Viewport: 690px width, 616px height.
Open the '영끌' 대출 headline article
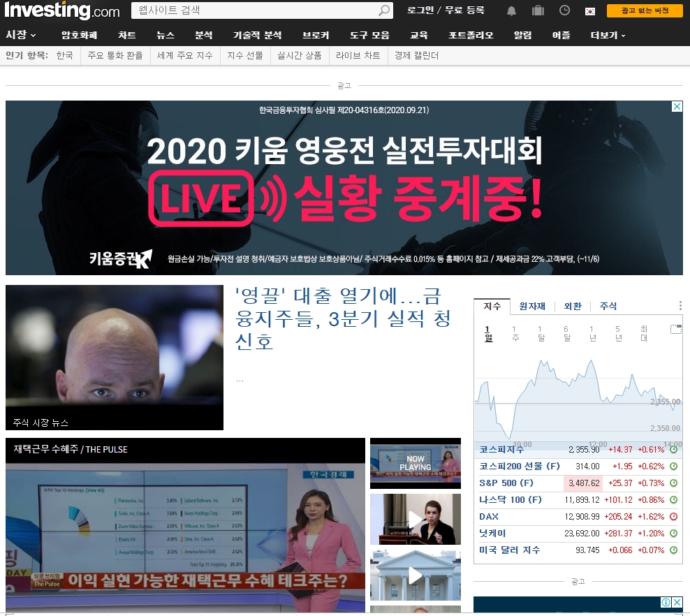click(343, 318)
